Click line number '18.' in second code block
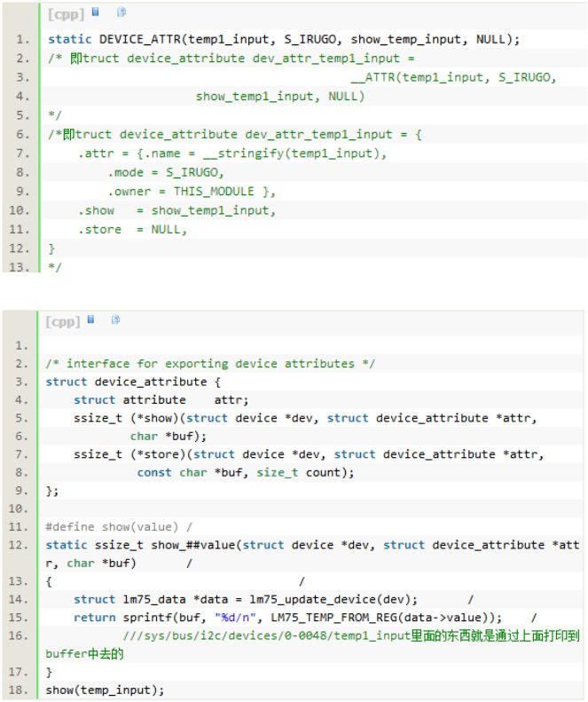This screenshot has height=702, width=588. 19,690
